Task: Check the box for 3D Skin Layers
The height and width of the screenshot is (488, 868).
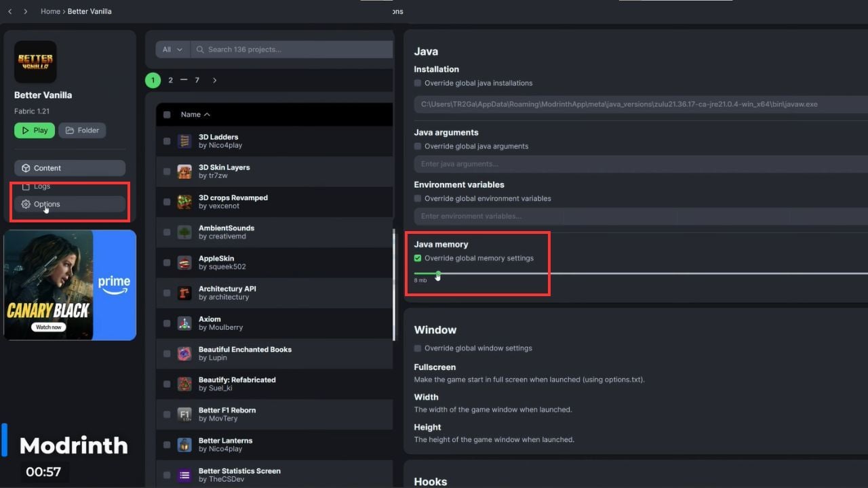Action: [x=167, y=171]
